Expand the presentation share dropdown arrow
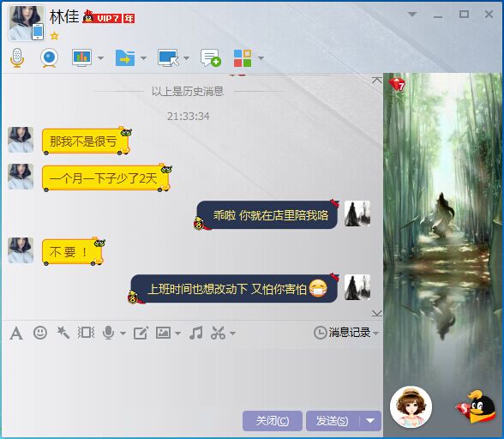 100,58
